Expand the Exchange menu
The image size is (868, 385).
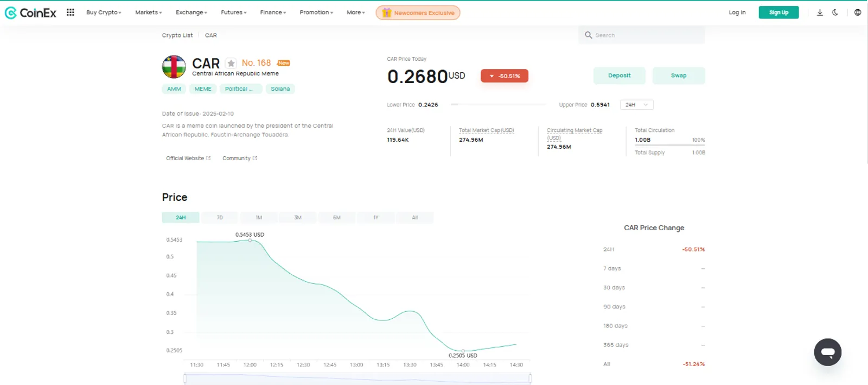click(192, 12)
